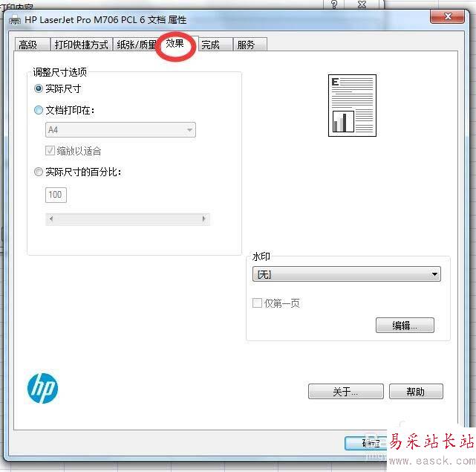Click the 关于... button
This screenshot has width=476, height=472.
click(x=346, y=392)
